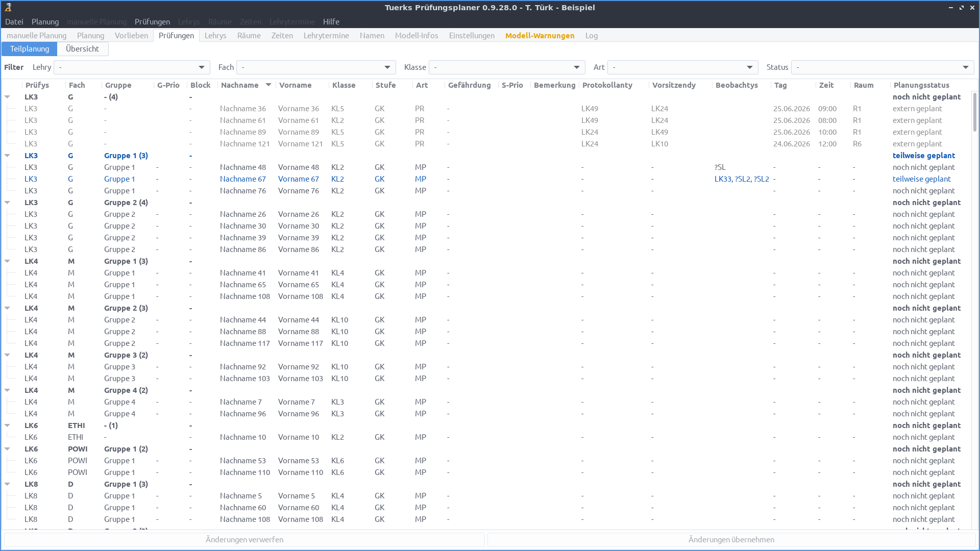Open the Fach filter dropdown
This screenshot has width=980, height=551.
tap(316, 67)
